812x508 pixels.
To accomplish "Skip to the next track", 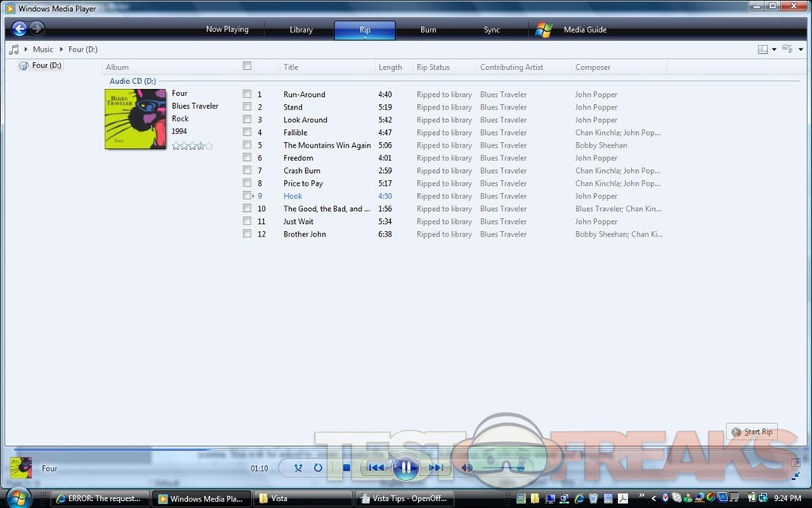I will coord(435,468).
